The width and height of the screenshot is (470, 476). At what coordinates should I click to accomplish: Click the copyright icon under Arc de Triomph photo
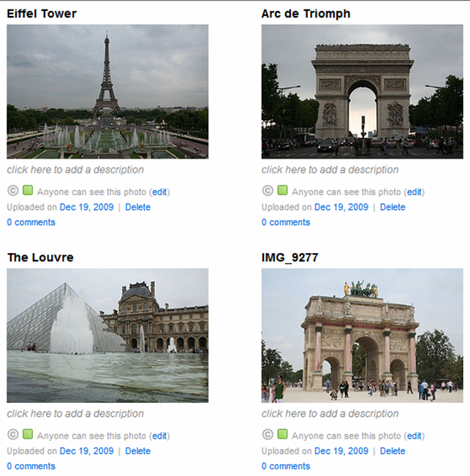268,191
